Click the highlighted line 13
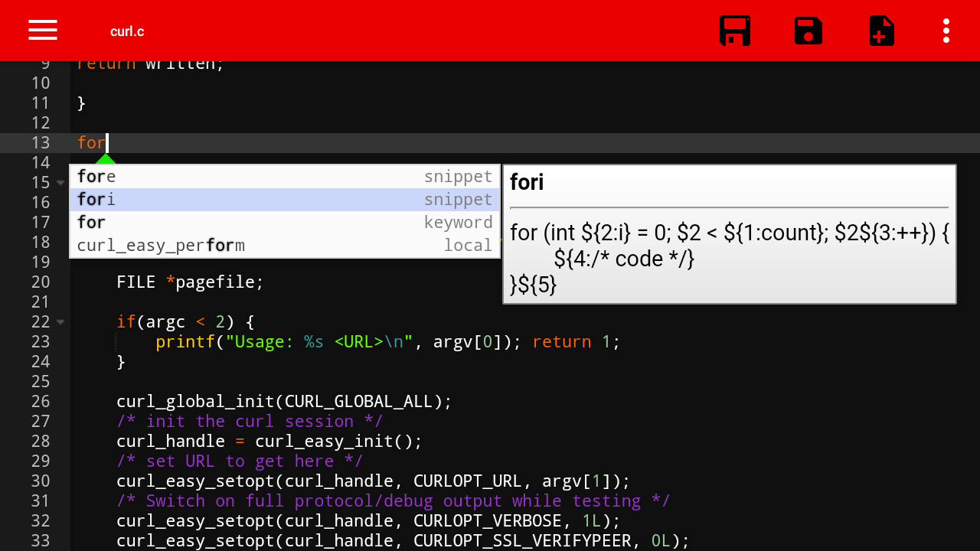 (91, 142)
